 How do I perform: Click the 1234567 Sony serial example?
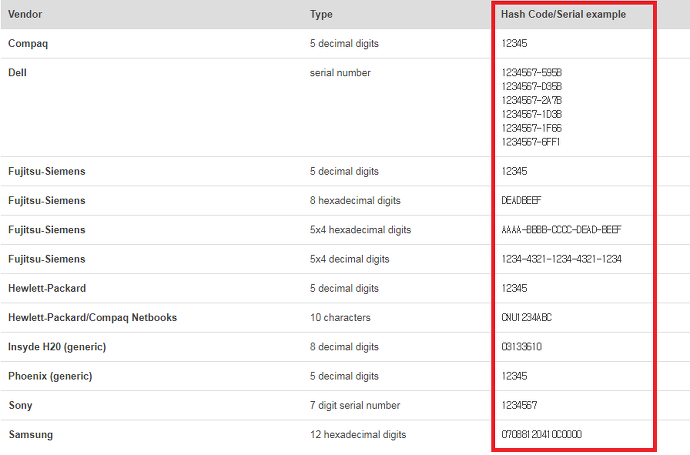[519, 405]
